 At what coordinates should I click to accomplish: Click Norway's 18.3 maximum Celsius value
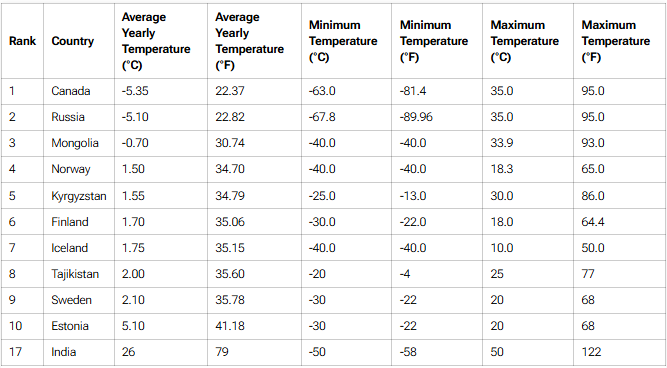pos(502,169)
